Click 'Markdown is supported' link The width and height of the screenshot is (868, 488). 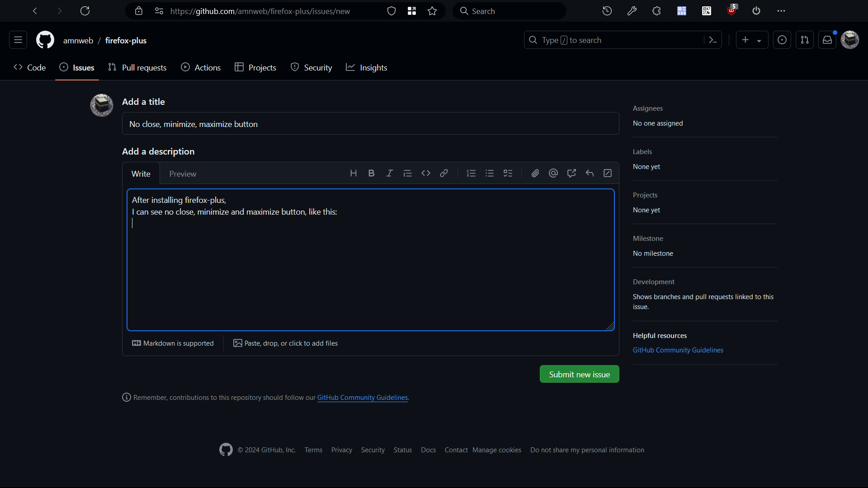pyautogui.click(x=173, y=343)
